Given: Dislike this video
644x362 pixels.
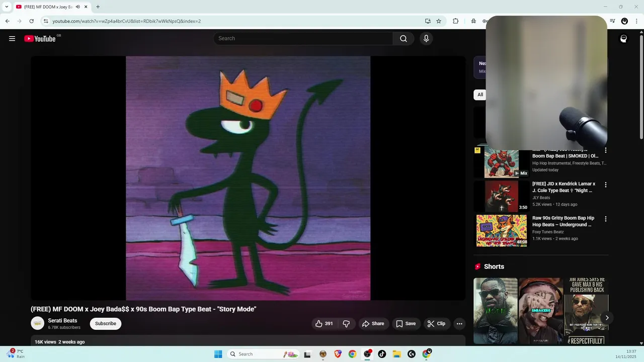Looking at the screenshot, I should pos(346,324).
